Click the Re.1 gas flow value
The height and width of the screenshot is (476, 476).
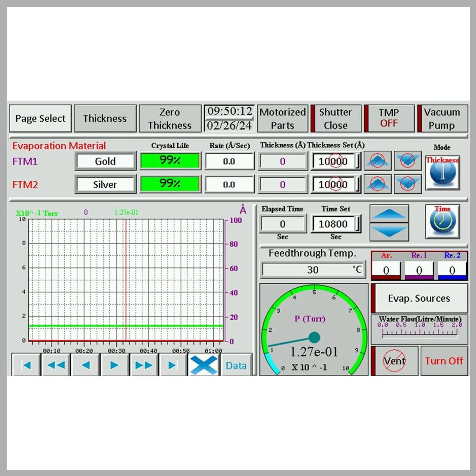(419, 270)
